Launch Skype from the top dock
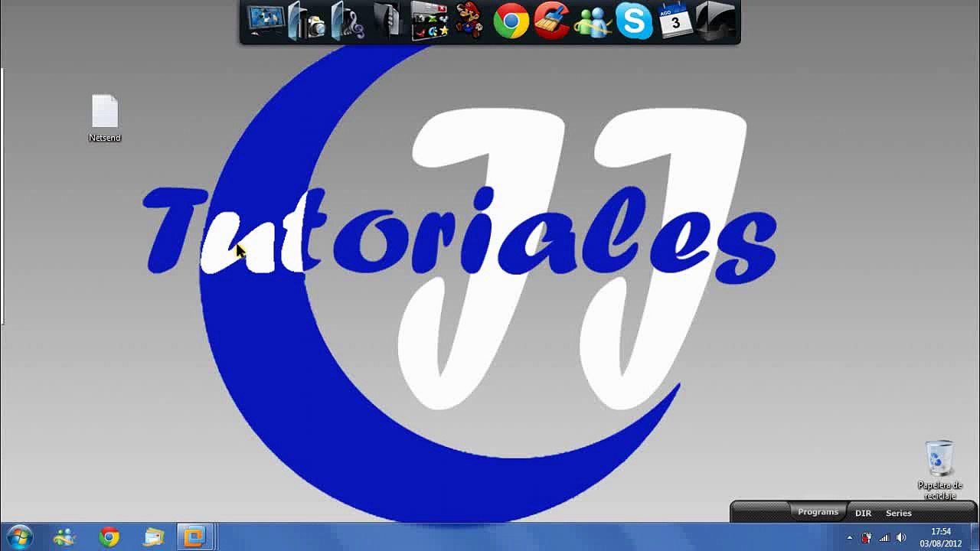The height and width of the screenshot is (551, 980). point(634,21)
